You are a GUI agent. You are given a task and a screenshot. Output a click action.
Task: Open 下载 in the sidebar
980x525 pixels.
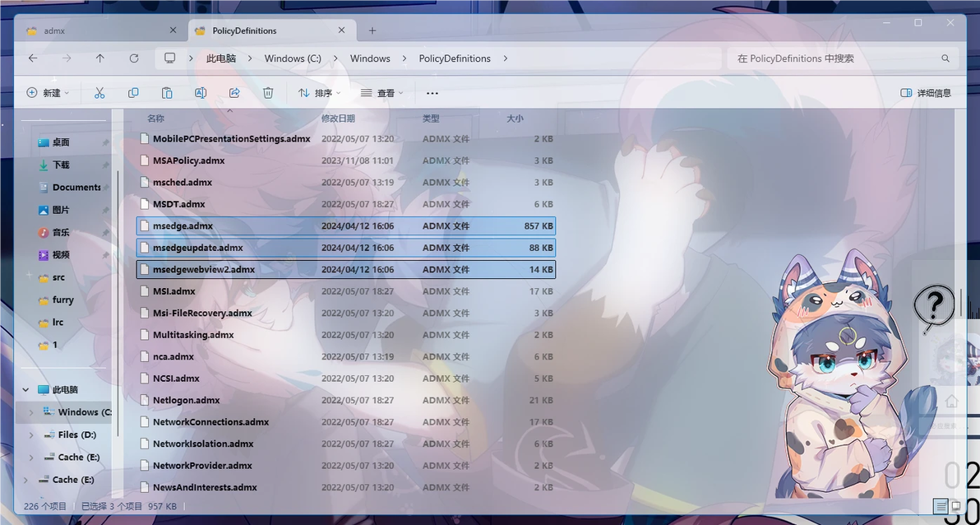click(61, 165)
